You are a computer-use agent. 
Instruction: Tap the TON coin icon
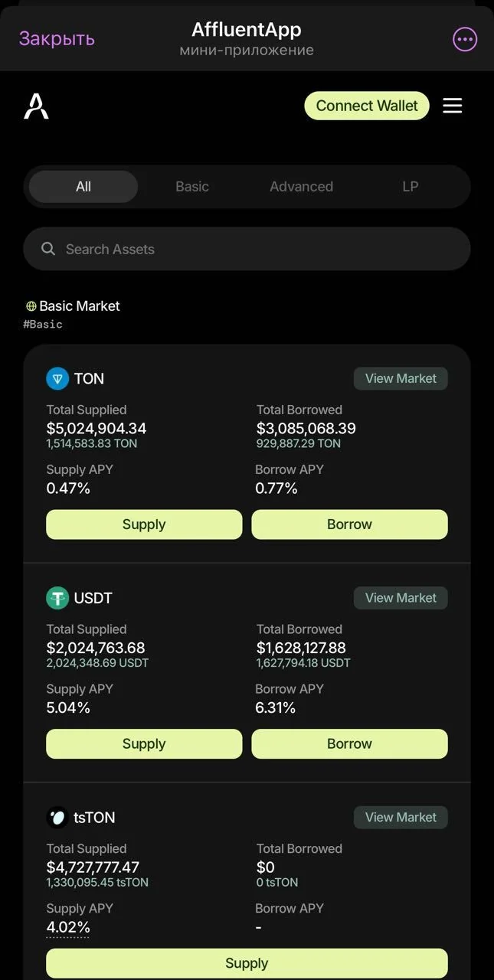point(57,378)
